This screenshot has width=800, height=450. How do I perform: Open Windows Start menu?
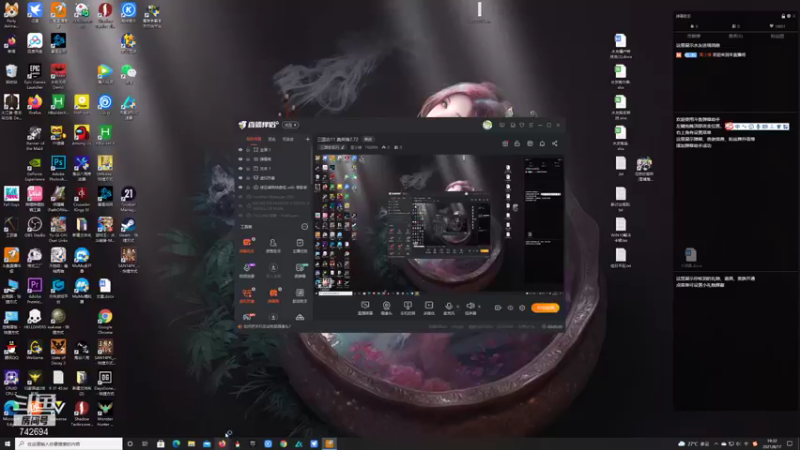[x=7, y=444]
